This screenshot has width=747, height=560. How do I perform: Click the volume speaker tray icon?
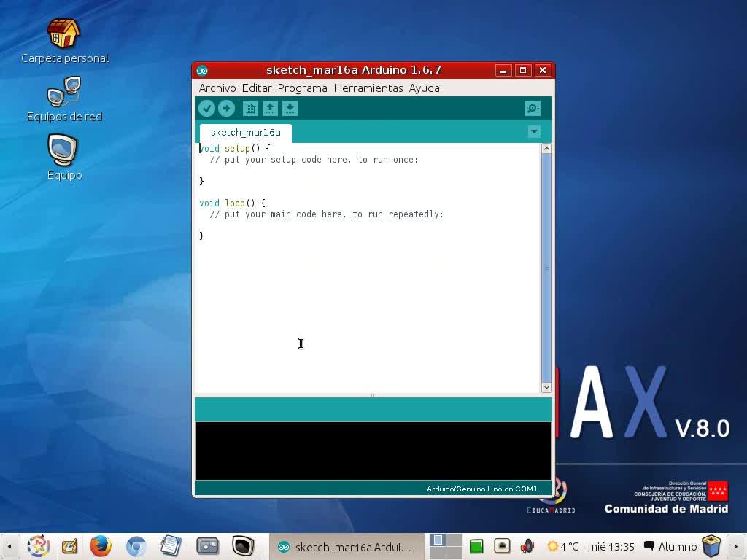[527, 546]
